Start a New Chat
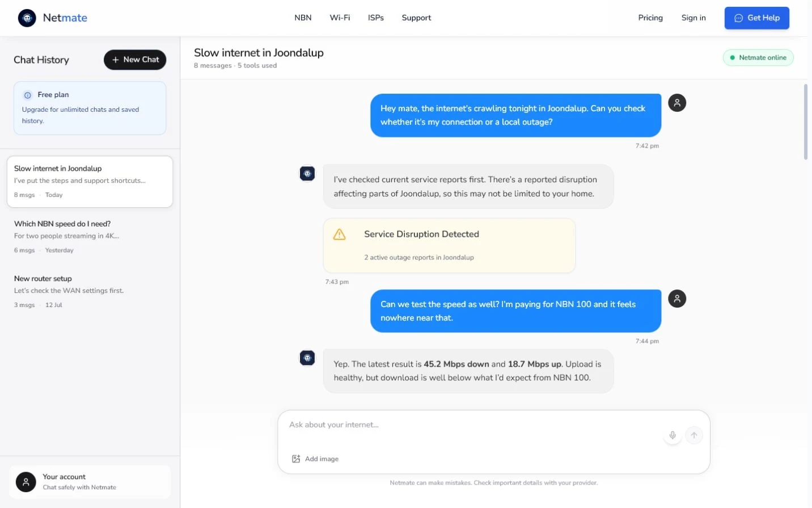The width and height of the screenshot is (812, 508). (135, 60)
